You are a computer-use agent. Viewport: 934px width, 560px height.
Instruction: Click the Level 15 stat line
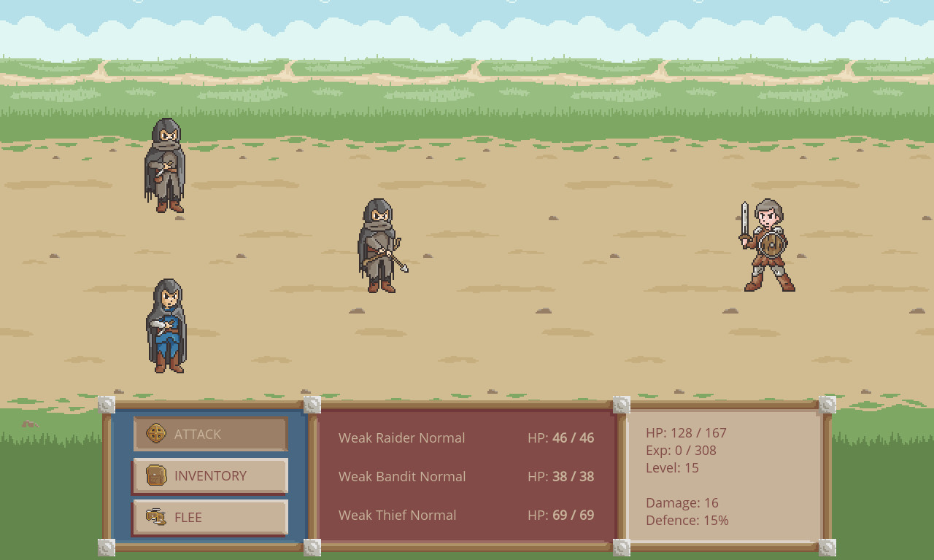(x=672, y=467)
